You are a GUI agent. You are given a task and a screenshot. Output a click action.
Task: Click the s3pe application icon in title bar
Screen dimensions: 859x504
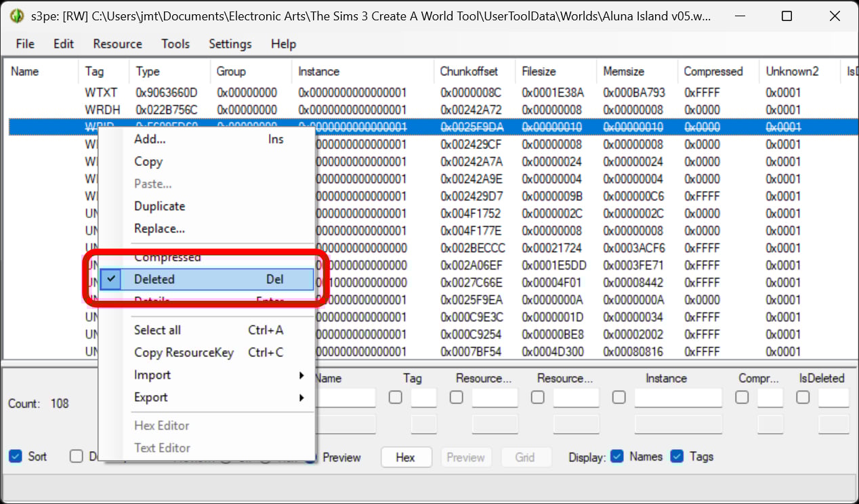17,17
